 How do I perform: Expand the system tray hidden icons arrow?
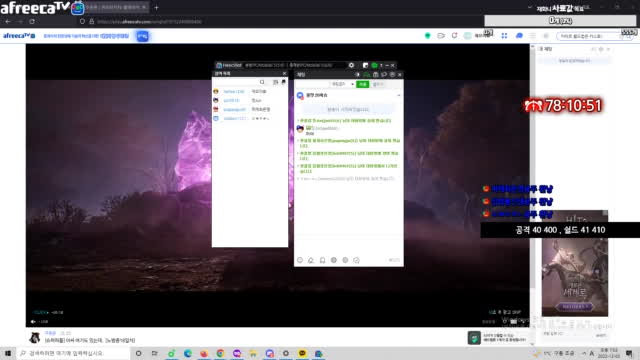click(584, 353)
